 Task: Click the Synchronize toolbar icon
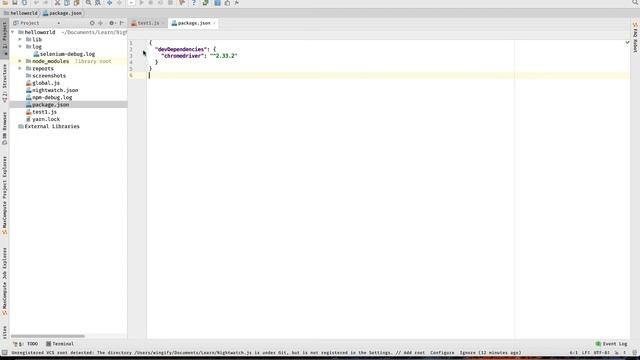pos(24,2)
